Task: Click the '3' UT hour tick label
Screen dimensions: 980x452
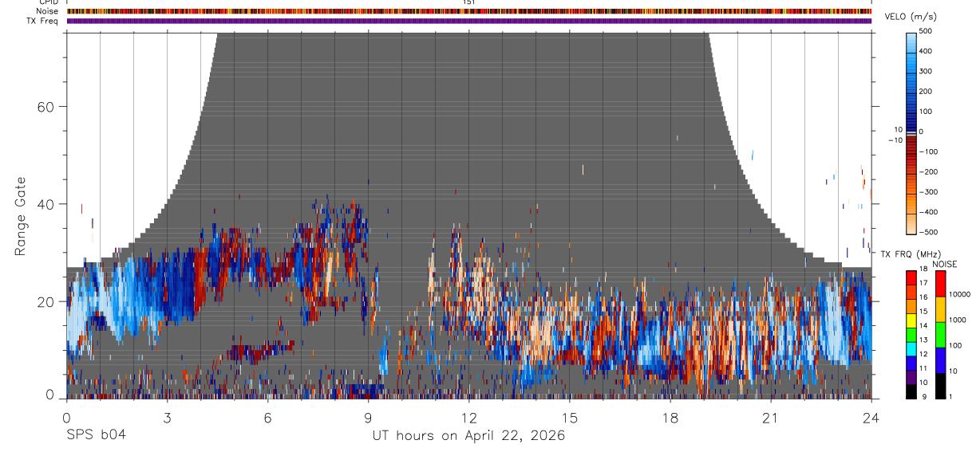Action: (x=167, y=418)
